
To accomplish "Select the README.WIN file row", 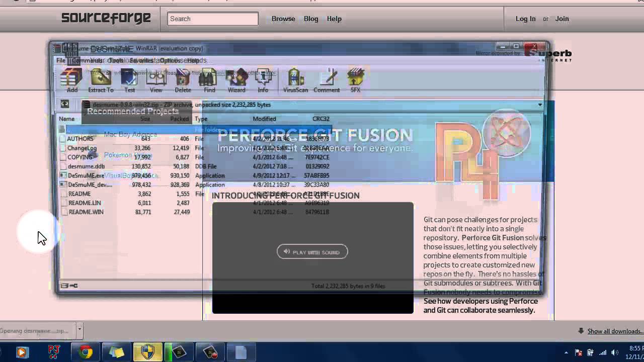I will 195,212.
